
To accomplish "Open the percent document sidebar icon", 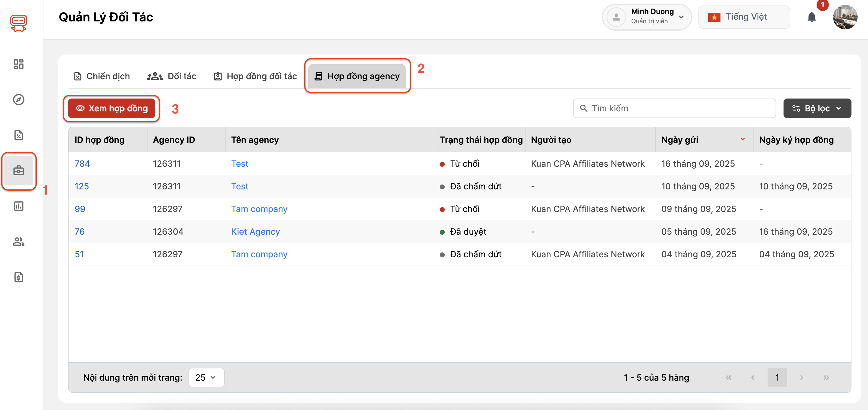I will click(19, 135).
